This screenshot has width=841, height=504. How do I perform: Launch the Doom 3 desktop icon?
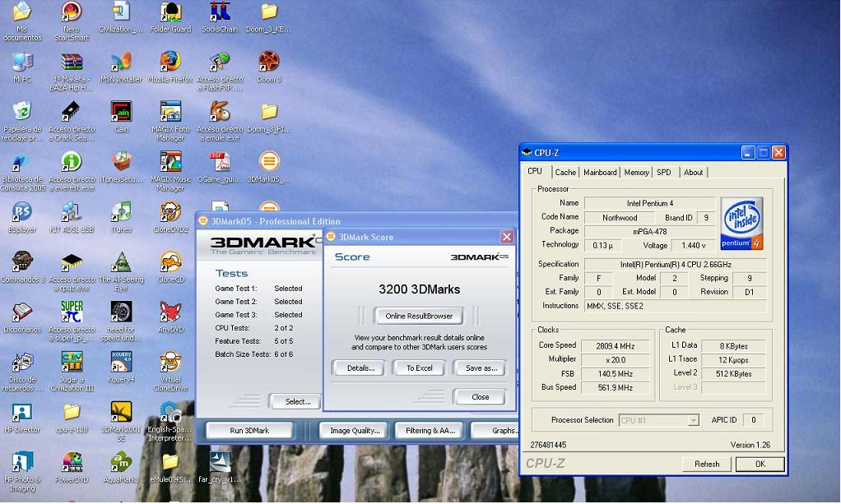click(x=268, y=62)
